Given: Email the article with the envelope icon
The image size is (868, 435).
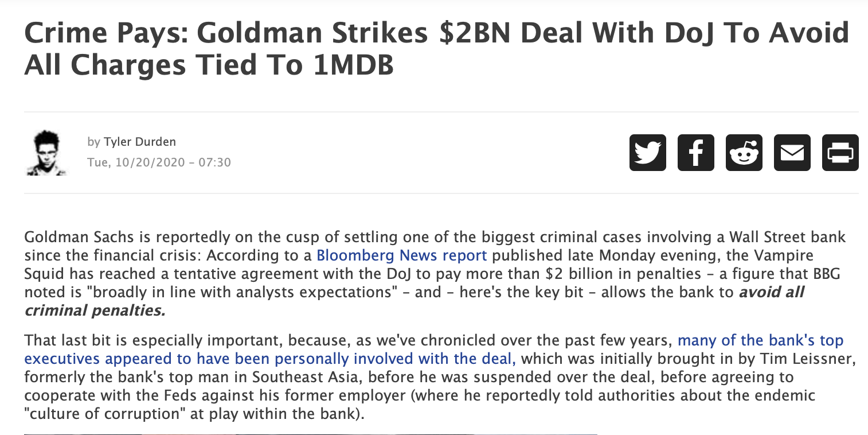Looking at the screenshot, I should tap(792, 153).
